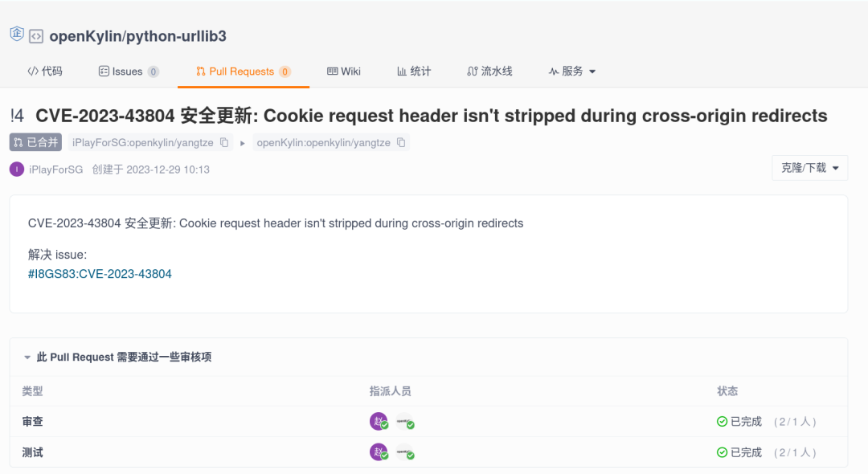Screen dimensions: 868x474
Task: Open the 克隆/下载 dropdown
Action: point(809,168)
